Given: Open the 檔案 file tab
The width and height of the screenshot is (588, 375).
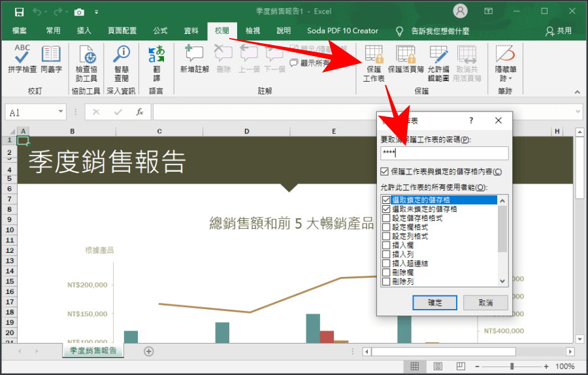Looking at the screenshot, I should click(x=20, y=31).
